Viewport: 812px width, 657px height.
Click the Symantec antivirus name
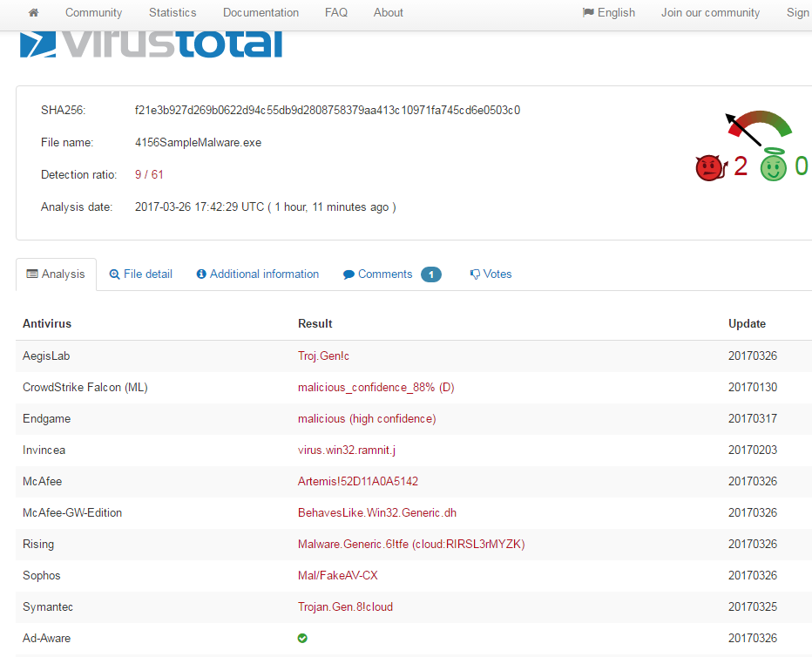pos(48,606)
